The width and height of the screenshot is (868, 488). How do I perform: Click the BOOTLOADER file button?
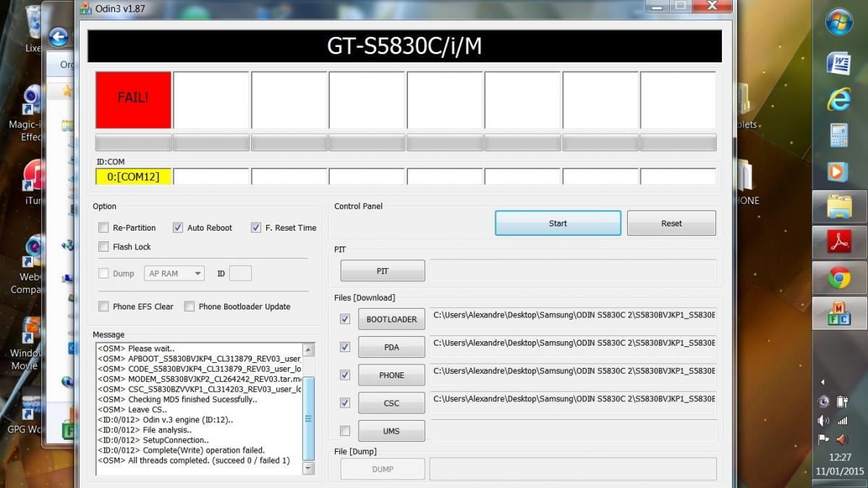coord(391,319)
